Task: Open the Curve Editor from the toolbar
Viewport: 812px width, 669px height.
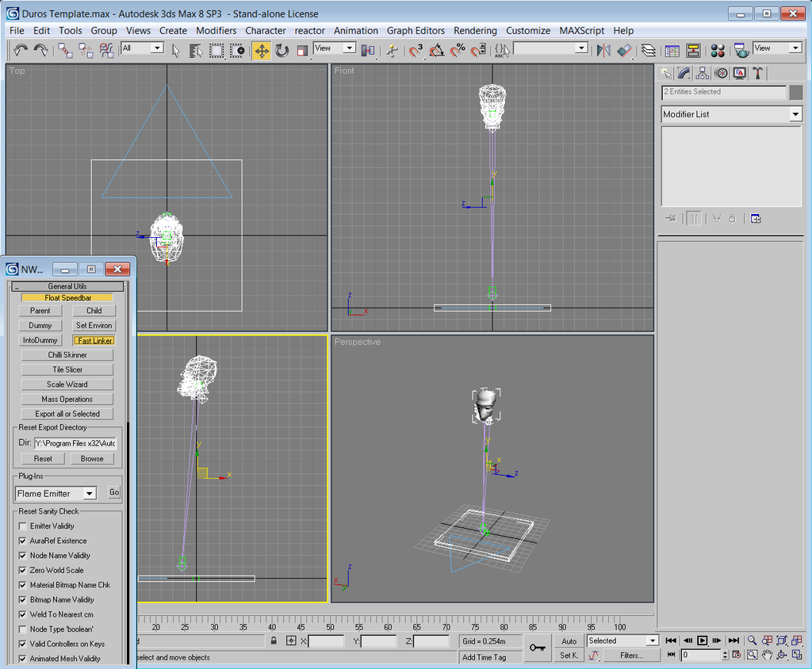Action: click(x=672, y=50)
